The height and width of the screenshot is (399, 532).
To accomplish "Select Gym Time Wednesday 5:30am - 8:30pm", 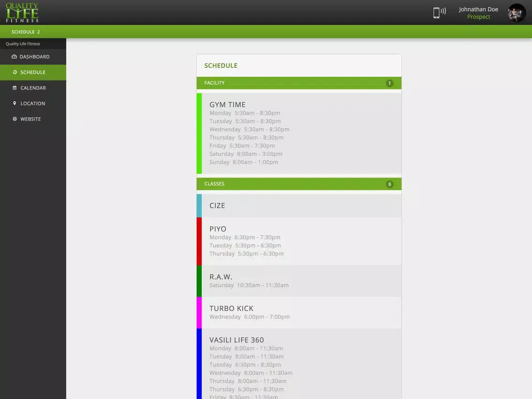I will [249, 129].
